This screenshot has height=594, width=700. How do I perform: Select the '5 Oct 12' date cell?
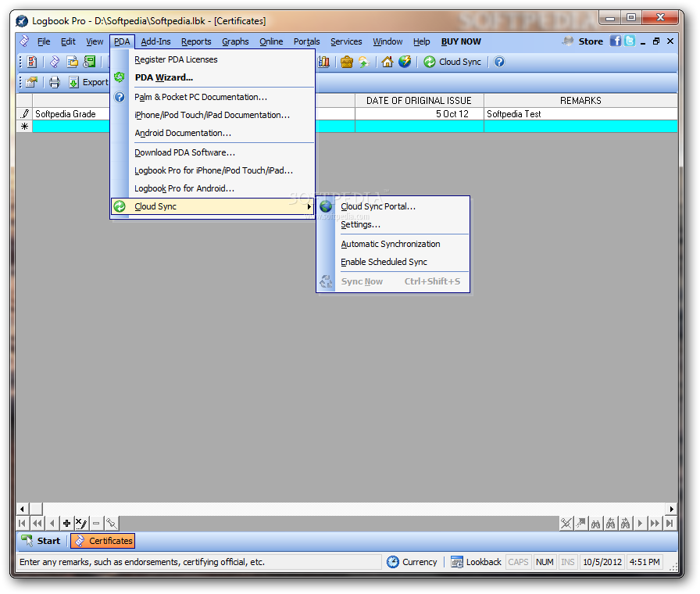click(x=420, y=114)
